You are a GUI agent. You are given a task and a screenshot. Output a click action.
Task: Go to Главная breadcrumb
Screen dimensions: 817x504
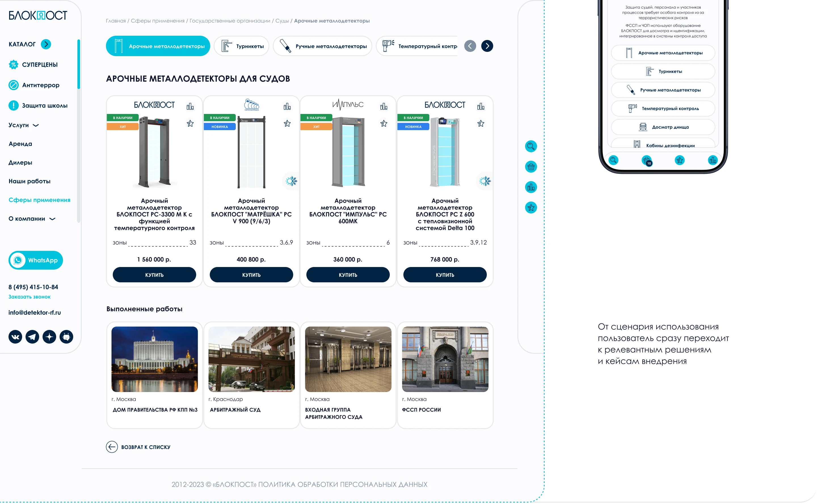click(116, 21)
